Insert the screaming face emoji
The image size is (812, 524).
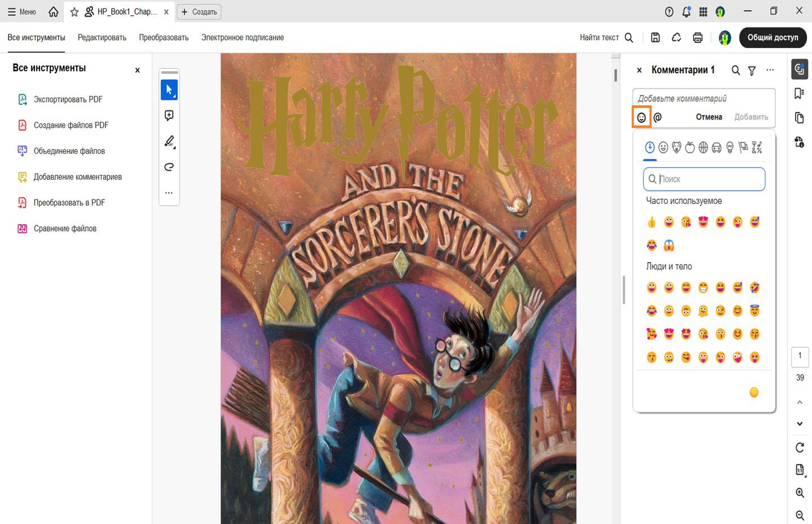(x=669, y=246)
